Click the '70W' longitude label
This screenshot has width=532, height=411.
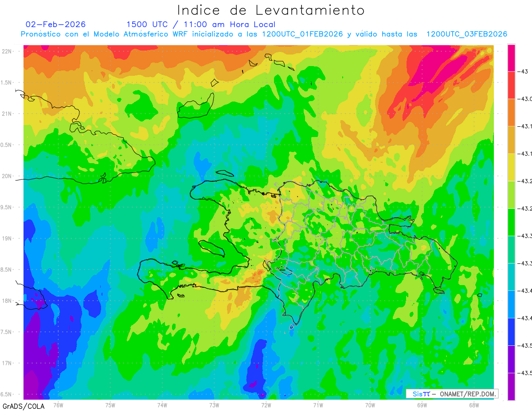pyautogui.click(x=370, y=405)
